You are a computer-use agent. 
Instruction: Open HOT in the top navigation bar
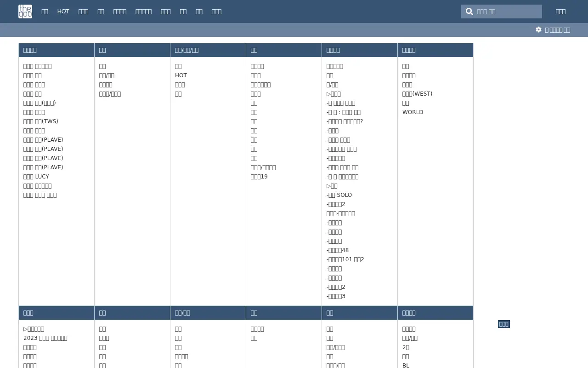pos(63,11)
